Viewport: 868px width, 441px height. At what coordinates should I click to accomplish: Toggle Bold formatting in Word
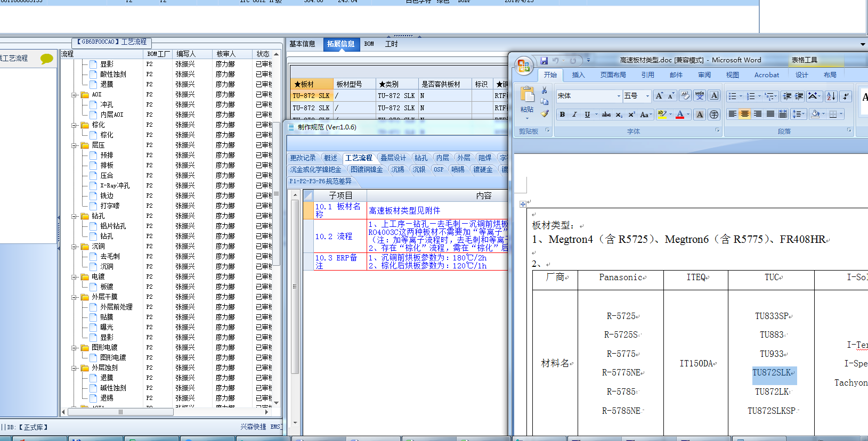[562, 115]
